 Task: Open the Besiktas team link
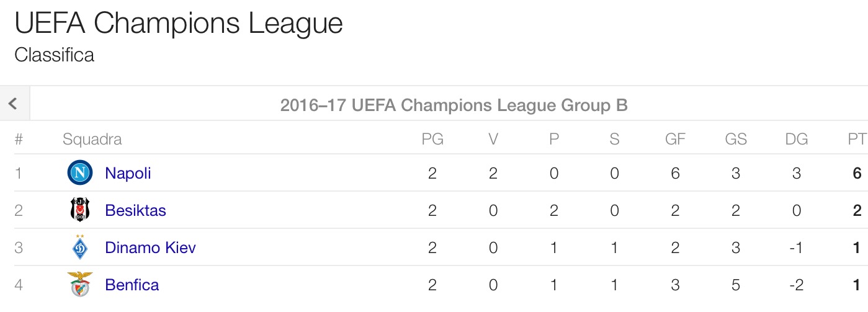pyautogui.click(x=135, y=210)
